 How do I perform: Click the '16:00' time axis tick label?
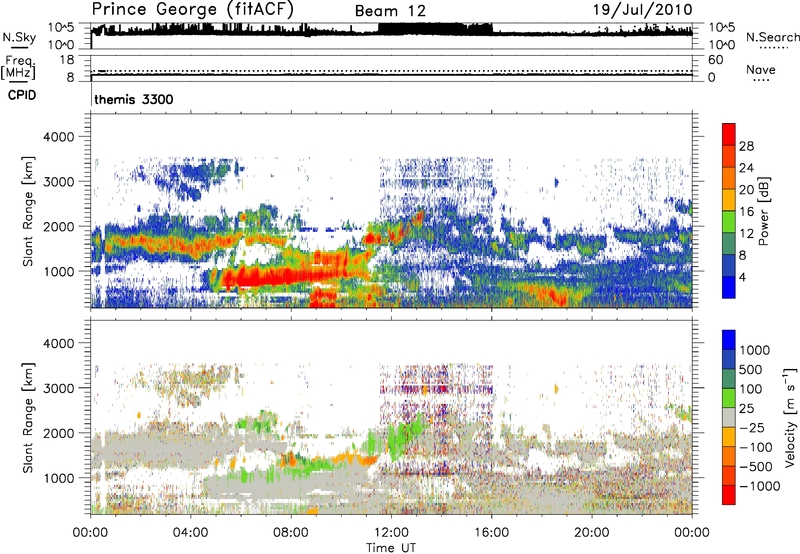(491, 533)
